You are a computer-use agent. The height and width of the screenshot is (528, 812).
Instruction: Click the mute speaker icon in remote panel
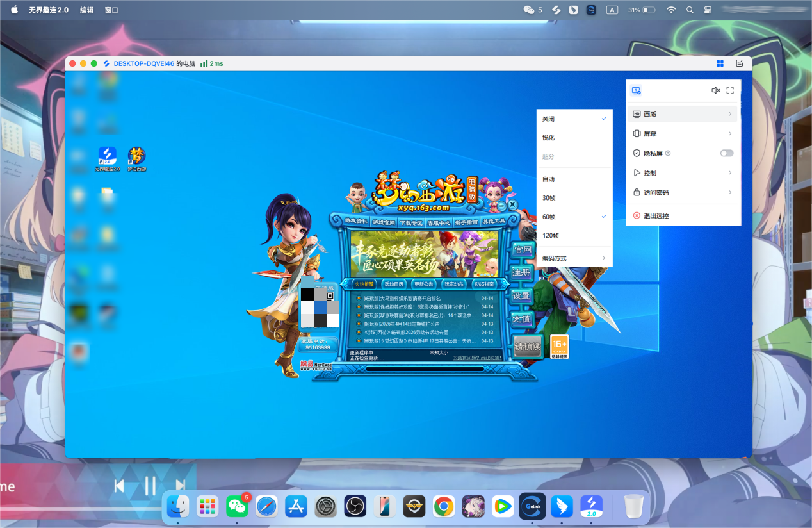pyautogui.click(x=715, y=91)
